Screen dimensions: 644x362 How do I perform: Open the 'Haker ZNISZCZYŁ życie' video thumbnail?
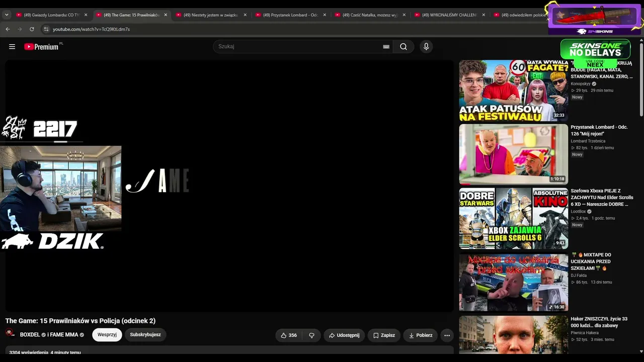tap(513, 334)
